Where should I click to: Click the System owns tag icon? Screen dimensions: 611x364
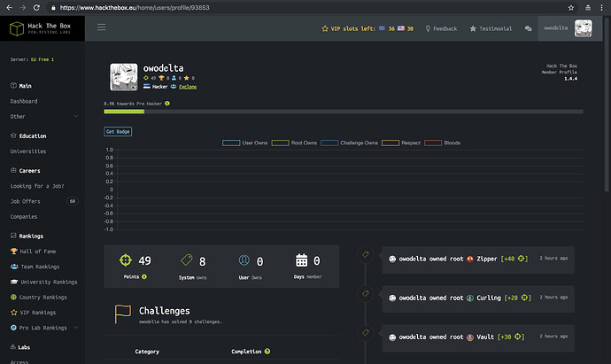click(x=187, y=260)
